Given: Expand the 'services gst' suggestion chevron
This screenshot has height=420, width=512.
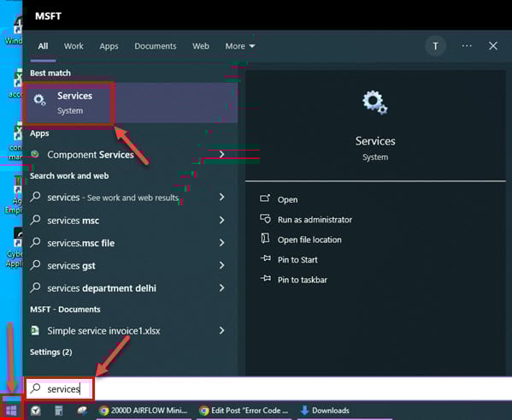Looking at the screenshot, I should click(x=222, y=265).
